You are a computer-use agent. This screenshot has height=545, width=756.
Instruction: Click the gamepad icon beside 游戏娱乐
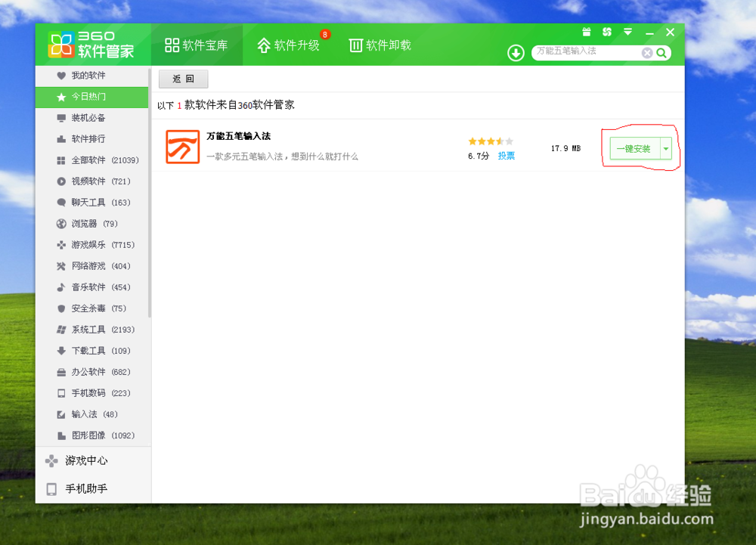point(61,245)
